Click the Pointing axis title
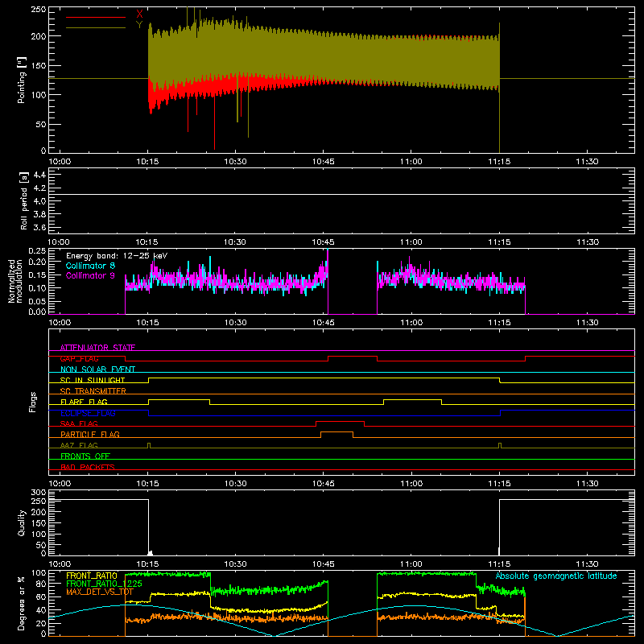Screen dimensions: 644x644 [x=22, y=80]
